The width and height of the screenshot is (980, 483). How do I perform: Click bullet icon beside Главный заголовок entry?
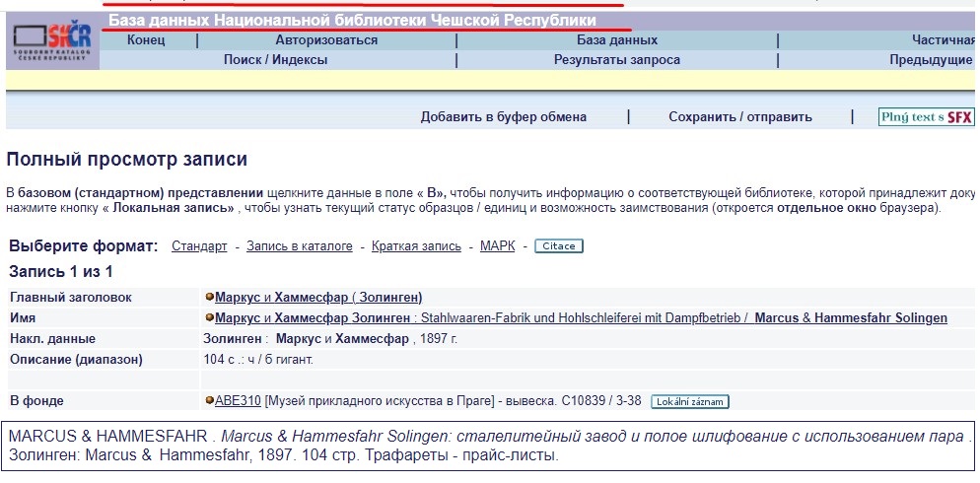click(209, 297)
